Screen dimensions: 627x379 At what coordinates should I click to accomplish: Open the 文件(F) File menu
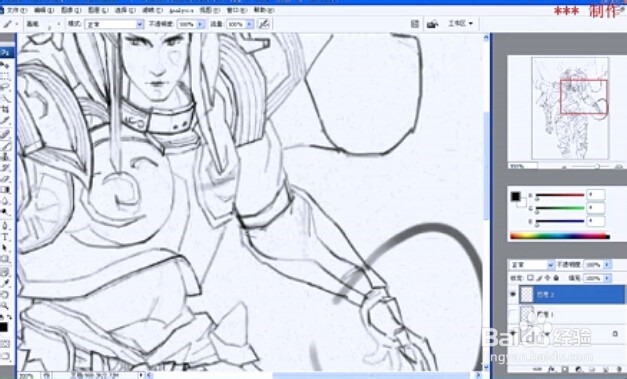(17, 10)
